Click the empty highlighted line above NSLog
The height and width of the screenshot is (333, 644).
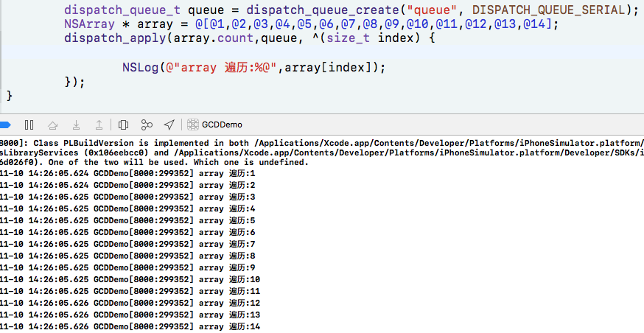pos(322,53)
